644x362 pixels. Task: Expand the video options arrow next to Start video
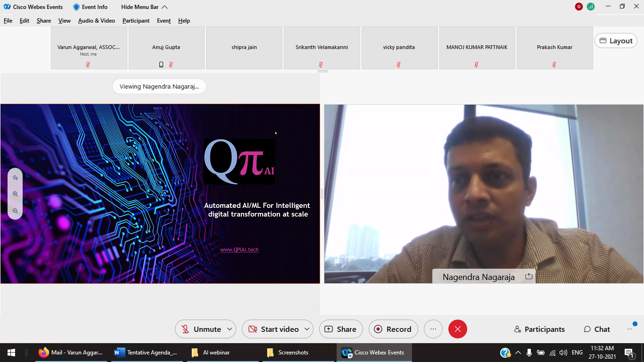[307, 329]
